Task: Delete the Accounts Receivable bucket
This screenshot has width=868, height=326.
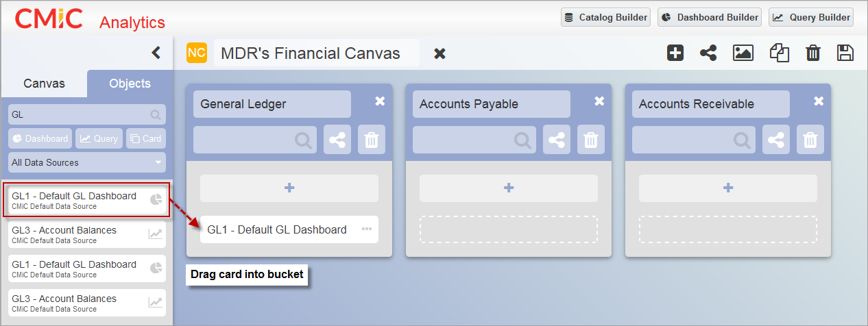Action: (810, 140)
